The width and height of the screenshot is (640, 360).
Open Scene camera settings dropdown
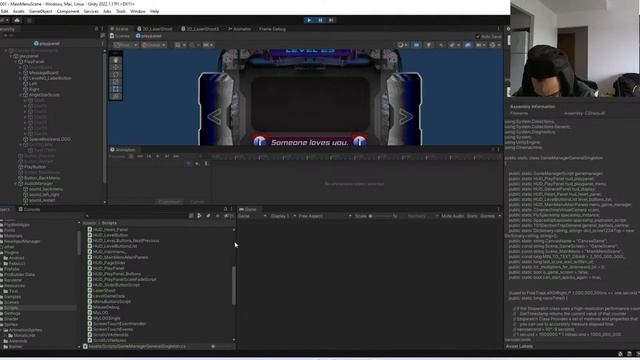(x=480, y=45)
